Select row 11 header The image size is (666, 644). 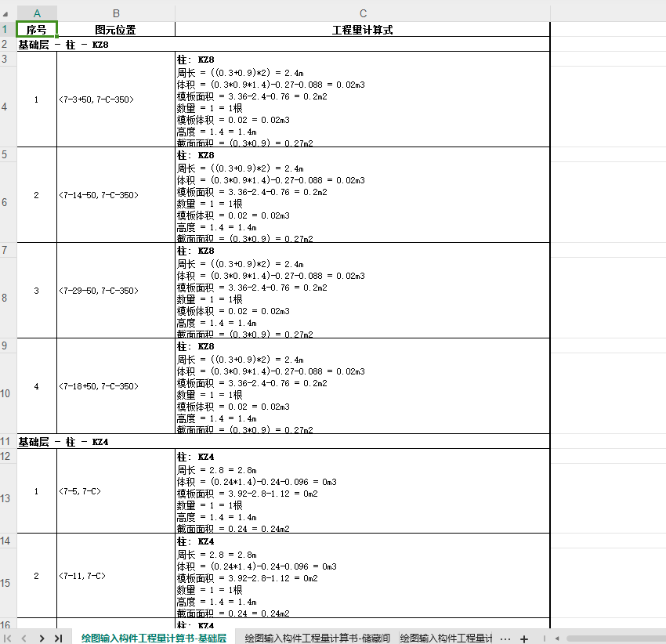[6, 441]
